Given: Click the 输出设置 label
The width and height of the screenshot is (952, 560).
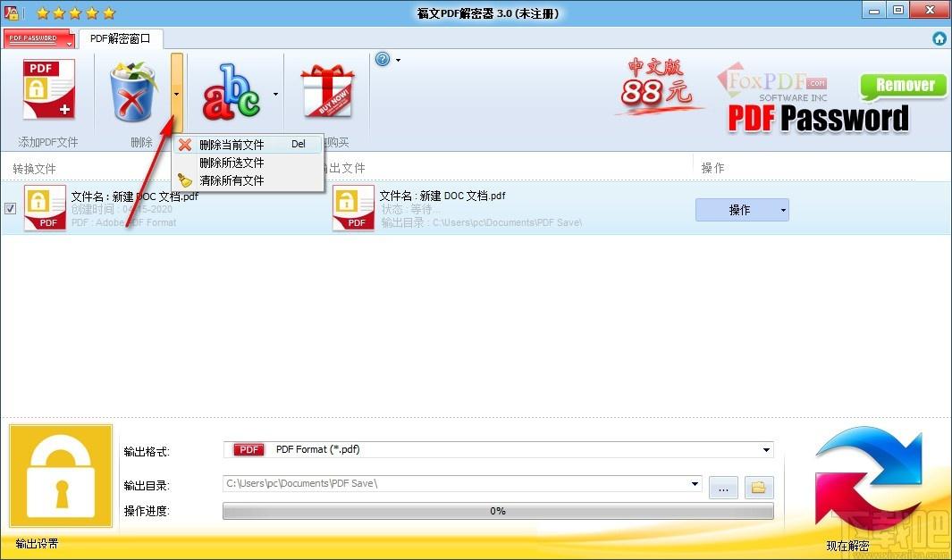Looking at the screenshot, I should 37,544.
